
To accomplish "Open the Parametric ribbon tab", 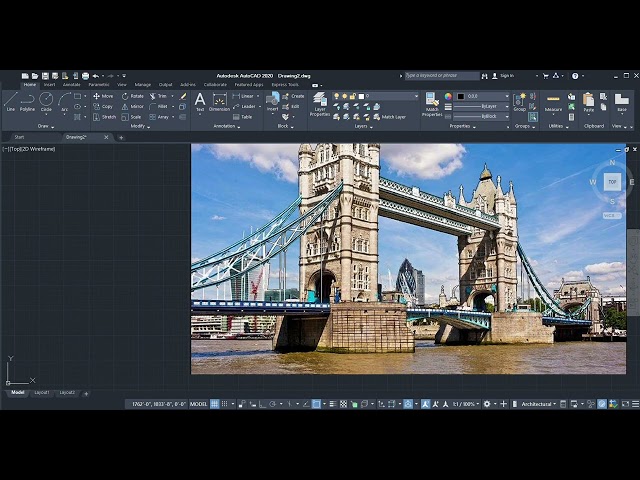I will pos(99,85).
